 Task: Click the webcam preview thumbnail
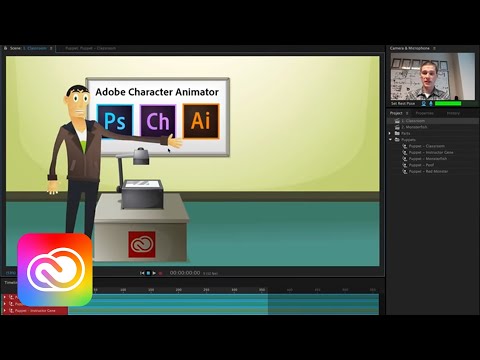(433, 76)
